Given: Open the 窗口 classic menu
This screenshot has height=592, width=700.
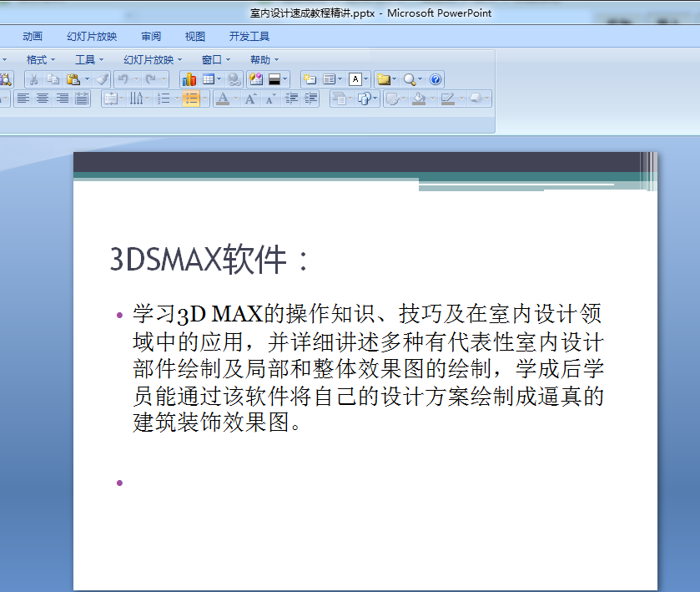Looking at the screenshot, I should 216,60.
